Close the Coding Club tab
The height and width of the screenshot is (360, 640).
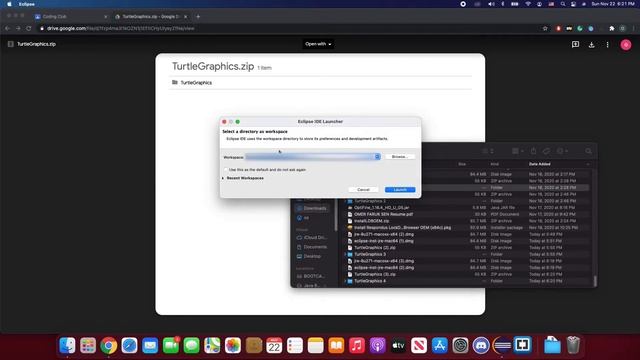point(105,17)
